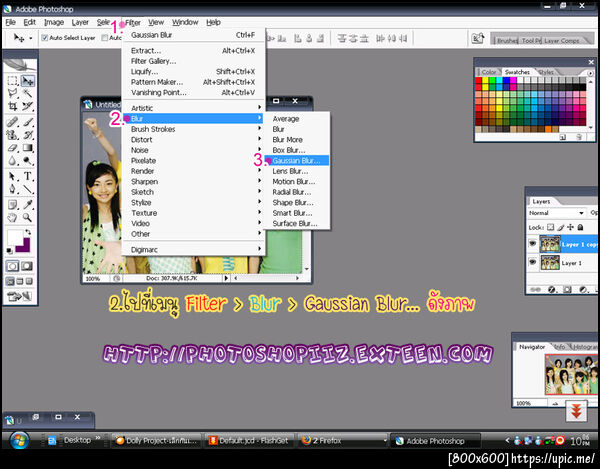
Task: Open the Filter menu
Action: click(x=133, y=22)
